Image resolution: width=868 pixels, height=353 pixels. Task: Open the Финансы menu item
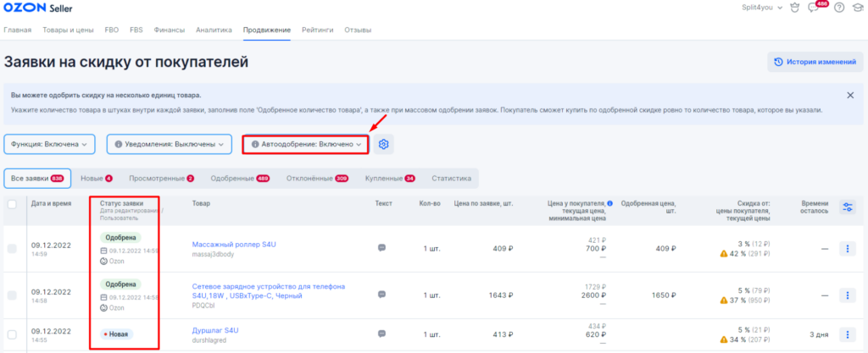(x=170, y=30)
